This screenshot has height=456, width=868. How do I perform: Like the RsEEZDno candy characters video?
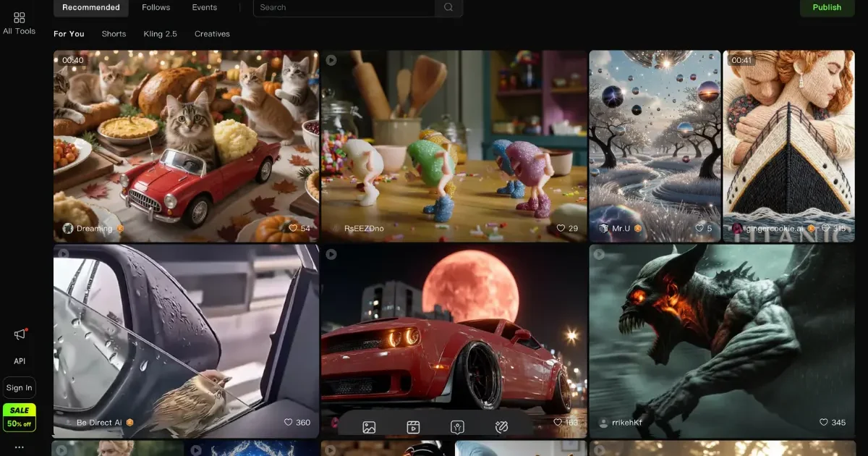coord(561,228)
